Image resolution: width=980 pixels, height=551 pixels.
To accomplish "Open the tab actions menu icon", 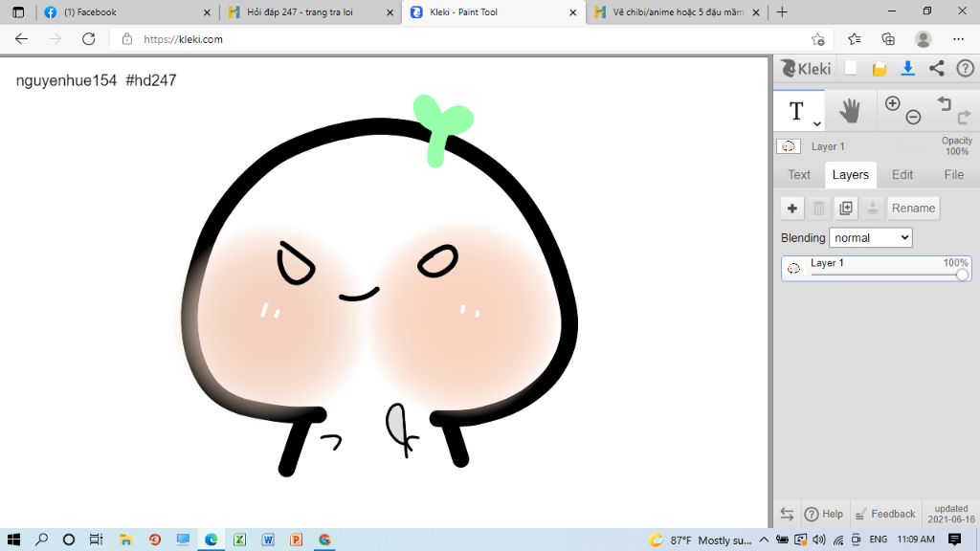I will click(18, 11).
